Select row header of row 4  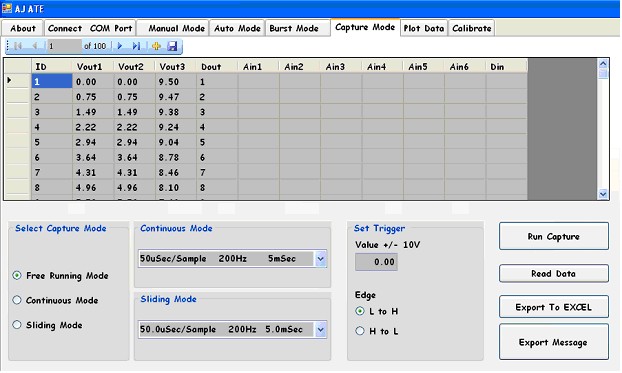18,127
